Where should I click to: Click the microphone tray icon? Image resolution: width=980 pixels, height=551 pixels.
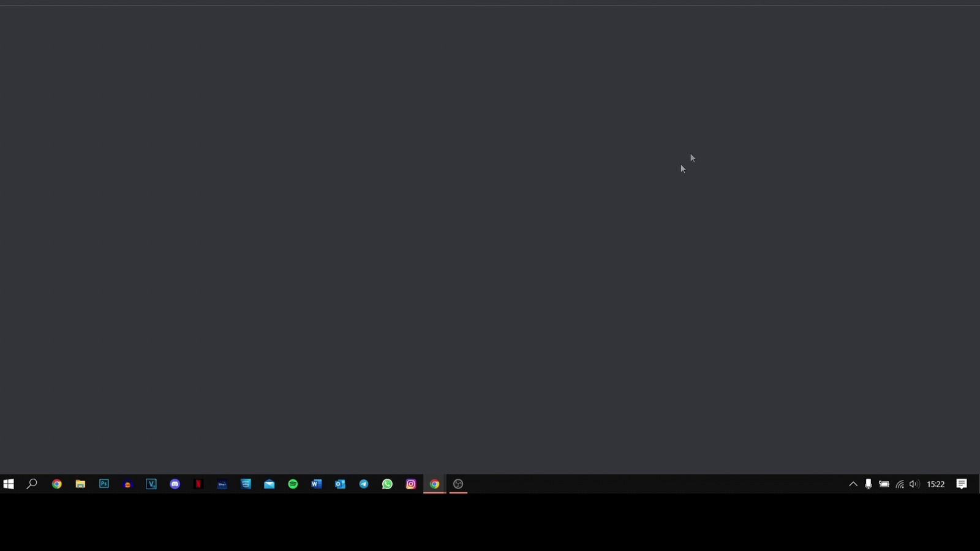point(869,484)
